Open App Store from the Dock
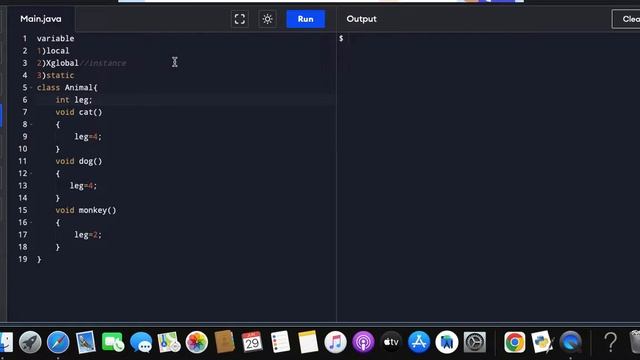 coord(419,342)
